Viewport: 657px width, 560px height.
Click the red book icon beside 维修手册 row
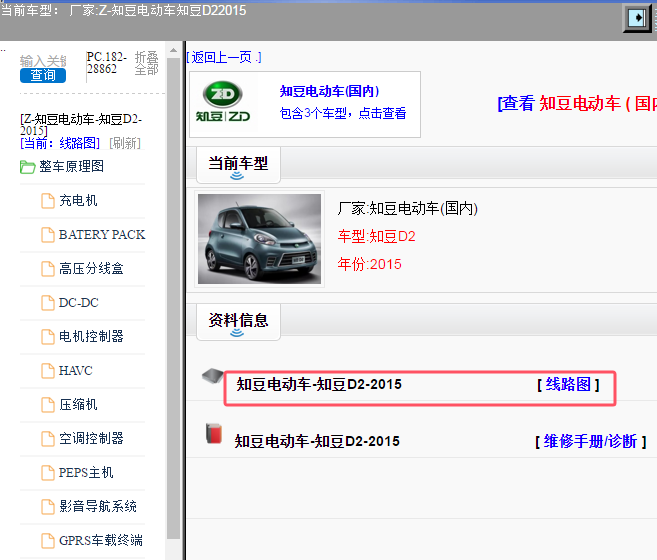coord(214,433)
